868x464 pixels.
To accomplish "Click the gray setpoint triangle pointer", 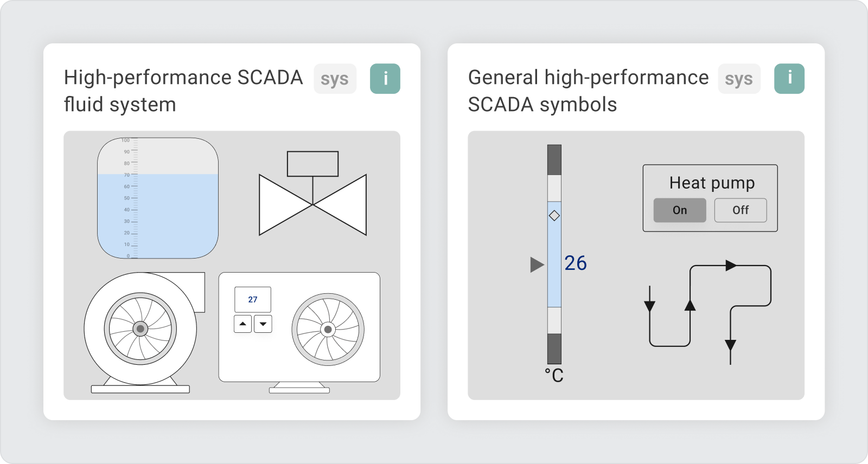I will tap(537, 265).
